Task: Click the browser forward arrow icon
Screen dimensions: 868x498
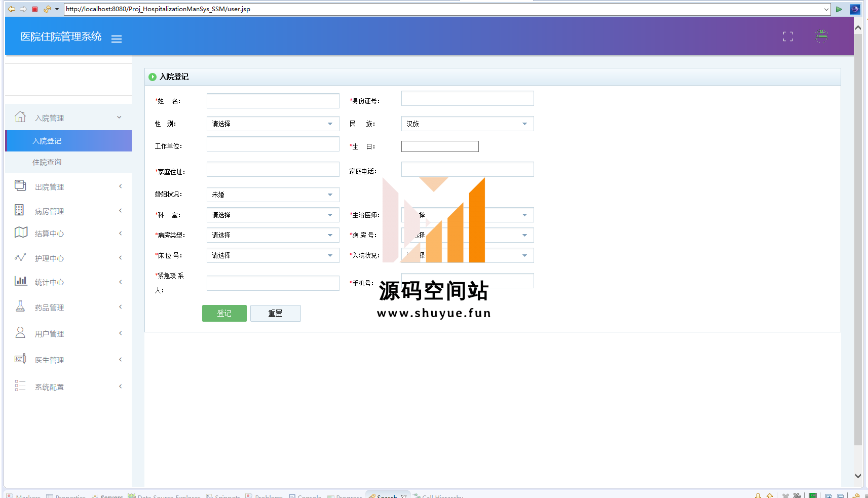Action: pyautogui.click(x=23, y=9)
